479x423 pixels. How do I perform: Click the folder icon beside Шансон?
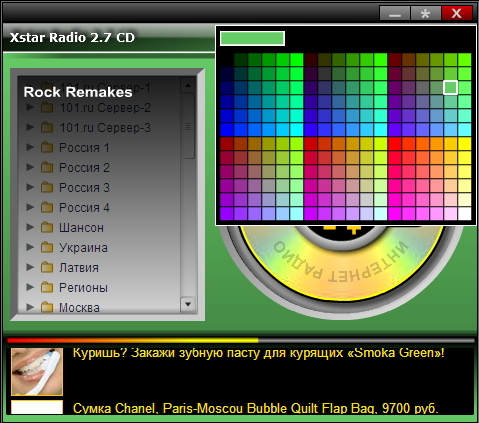(47, 227)
